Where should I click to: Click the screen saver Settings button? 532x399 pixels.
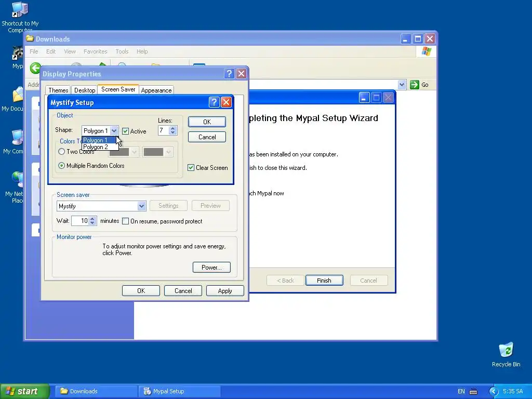coord(168,206)
